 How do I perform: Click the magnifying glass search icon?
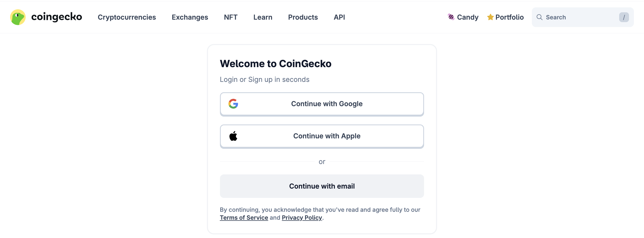(539, 17)
